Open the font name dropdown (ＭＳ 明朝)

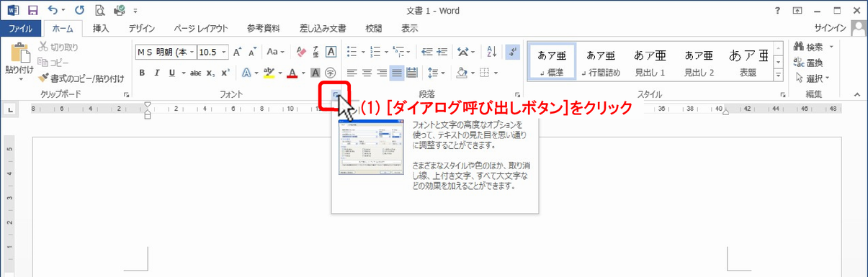coord(192,52)
